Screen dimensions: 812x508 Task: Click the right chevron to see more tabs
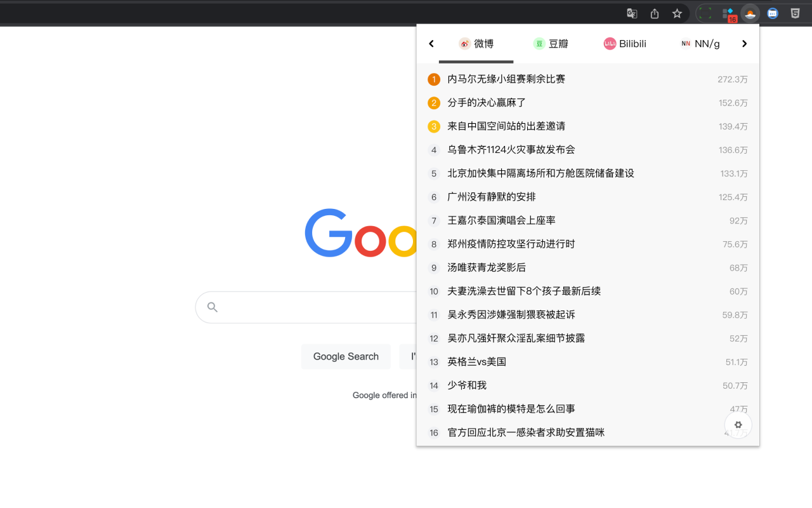click(744, 44)
